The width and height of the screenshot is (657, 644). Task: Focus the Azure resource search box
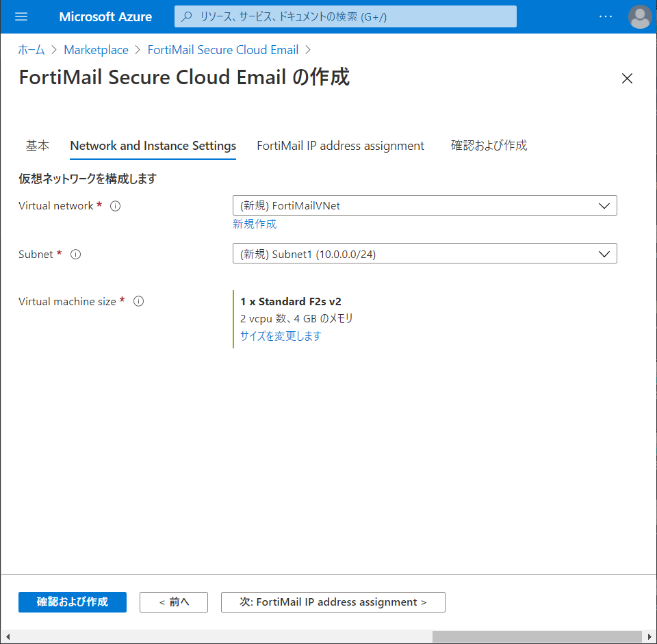click(345, 16)
